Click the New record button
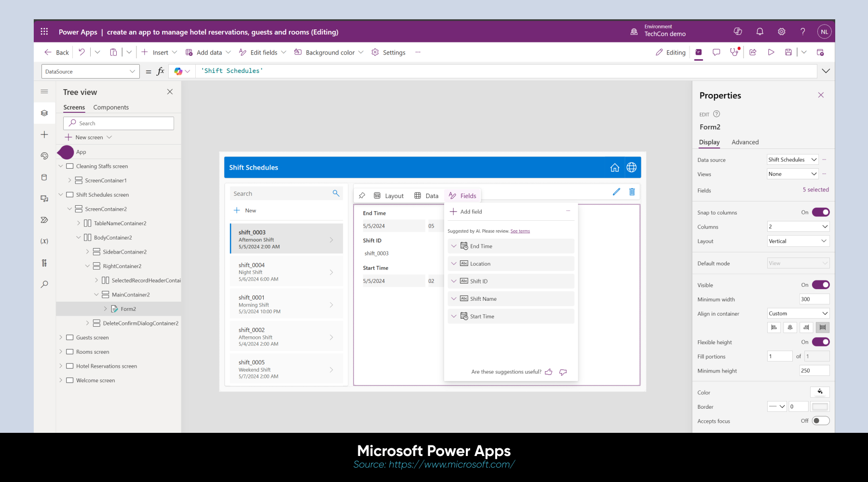Screen dimensions: 868x482 245,211
